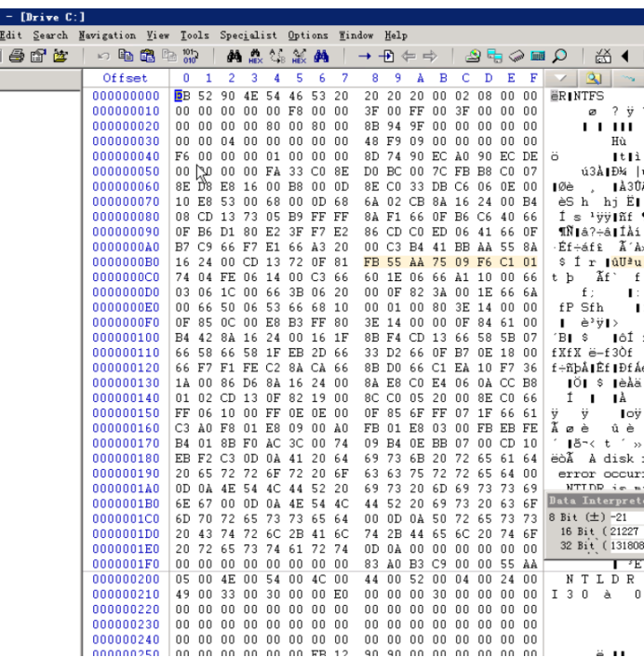Image resolution: width=644 pixels, height=657 pixels.
Task: Open the Modify Data 101/010 tool
Action: coord(190,56)
